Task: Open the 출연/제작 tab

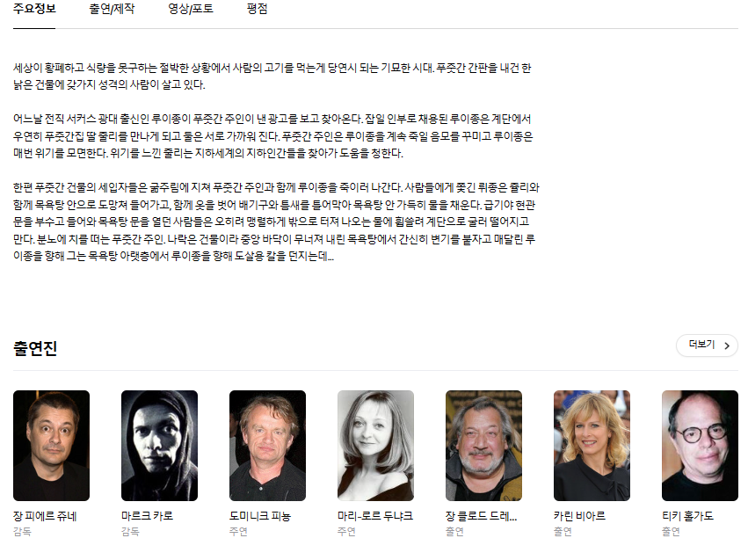Action: tap(112, 10)
